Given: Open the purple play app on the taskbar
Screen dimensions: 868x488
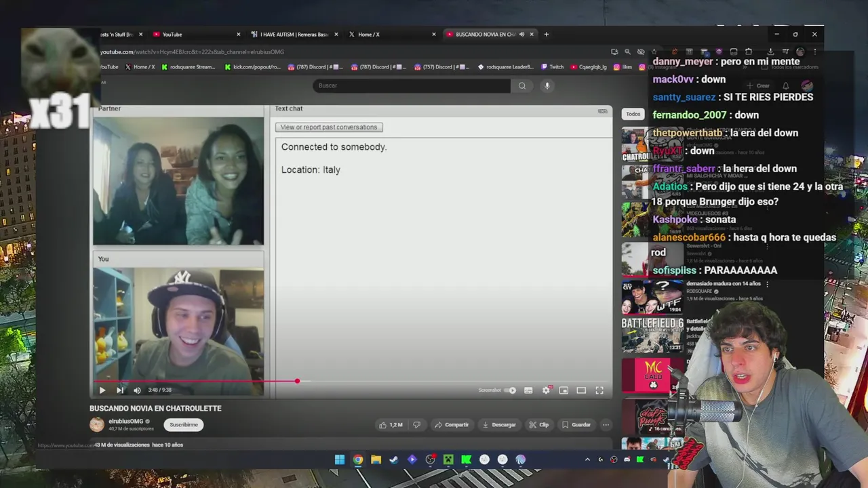Looking at the screenshot, I should tap(412, 460).
